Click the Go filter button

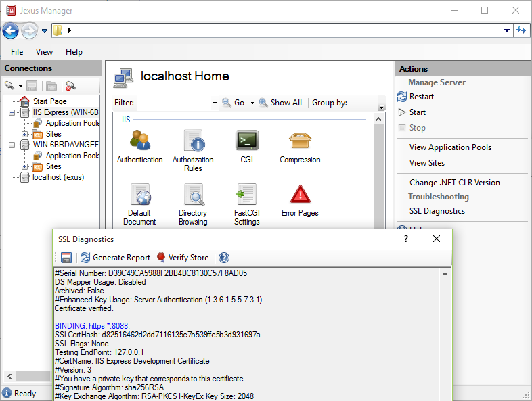click(x=234, y=103)
